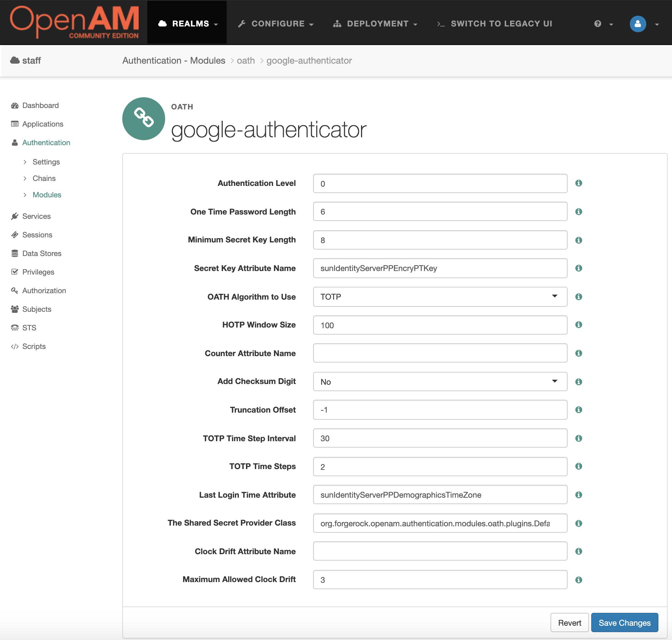Viewport: 672px width, 640px height.
Task: Click the info icon for HOTP Window Size
Action: pyautogui.click(x=579, y=325)
